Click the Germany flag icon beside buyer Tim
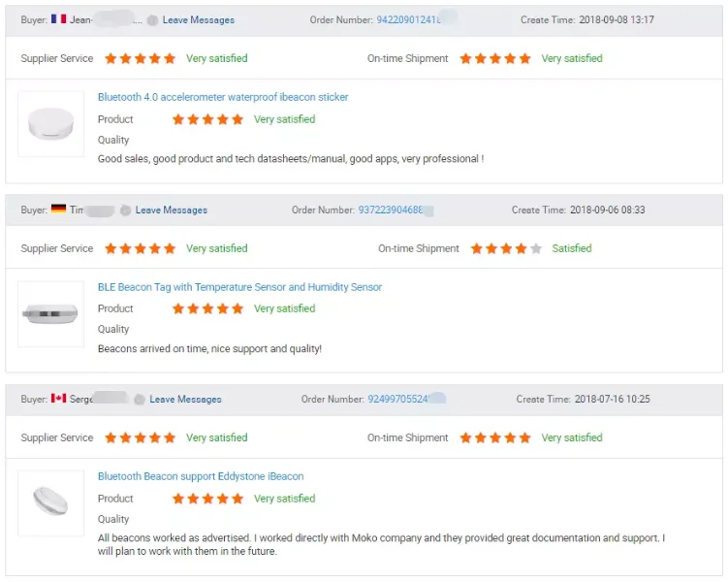728x582 pixels. click(x=58, y=210)
